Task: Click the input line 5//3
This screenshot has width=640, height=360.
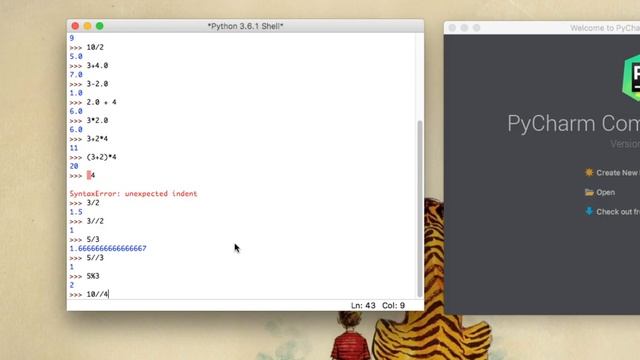Action: point(95,258)
